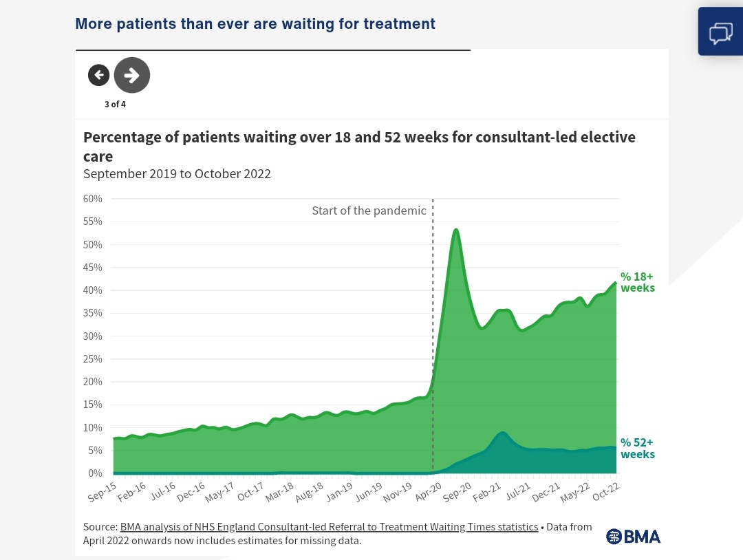Click the 60% gridline label on the y-axis
Screen dimensions: 743x560
point(92,198)
